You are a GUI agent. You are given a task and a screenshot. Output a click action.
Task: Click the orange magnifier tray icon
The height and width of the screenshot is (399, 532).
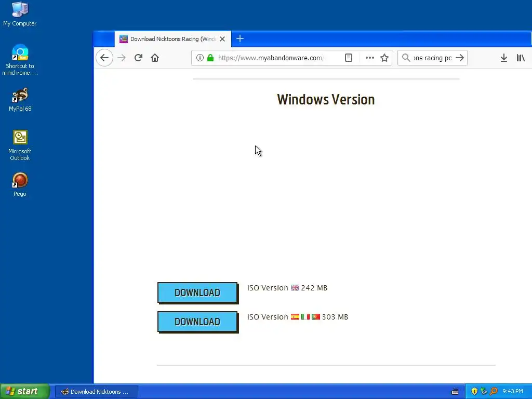coord(494,391)
